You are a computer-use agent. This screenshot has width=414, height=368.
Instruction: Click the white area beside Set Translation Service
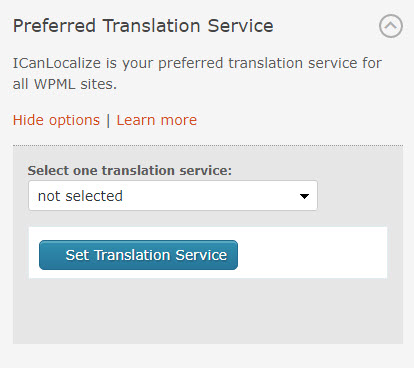pyautogui.click(x=312, y=253)
